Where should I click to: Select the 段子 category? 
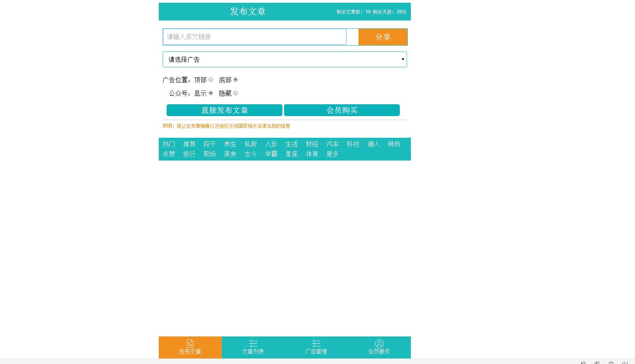tap(210, 144)
